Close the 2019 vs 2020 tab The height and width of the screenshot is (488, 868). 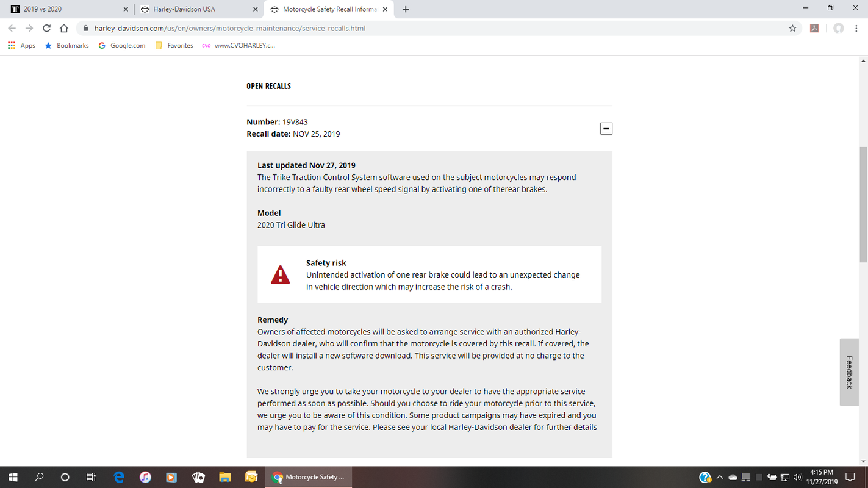click(125, 9)
